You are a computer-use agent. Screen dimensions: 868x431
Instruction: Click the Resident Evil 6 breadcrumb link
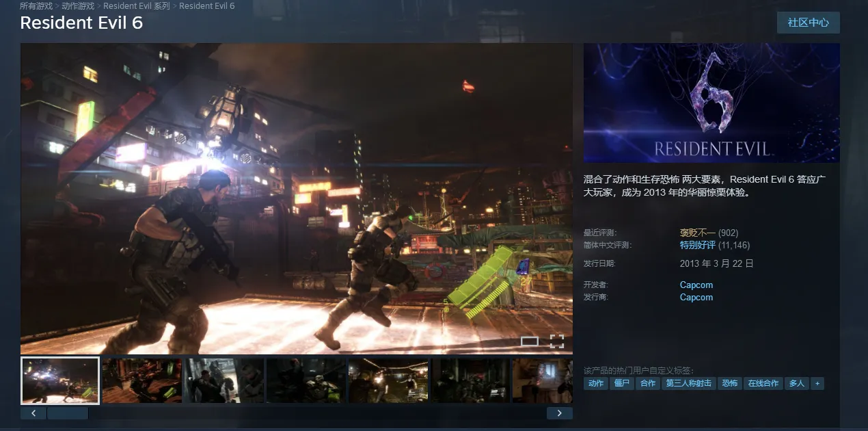(206, 6)
